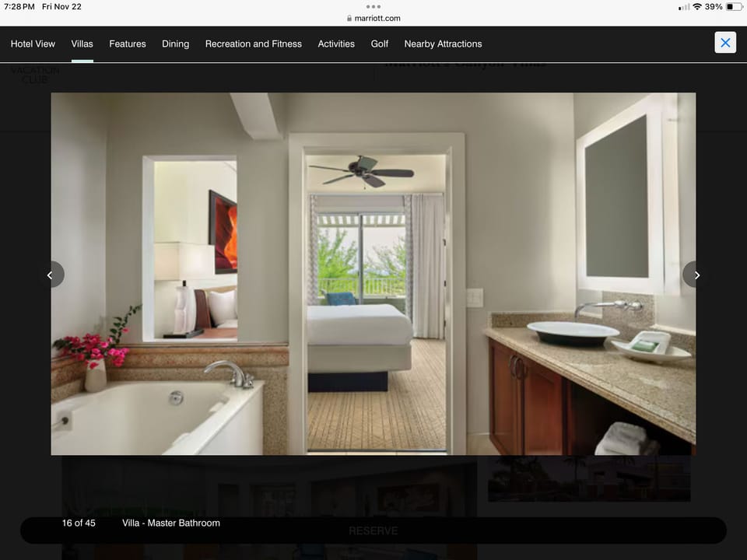
Task: Show Recreation and Fitness photos
Action: click(254, 44)
